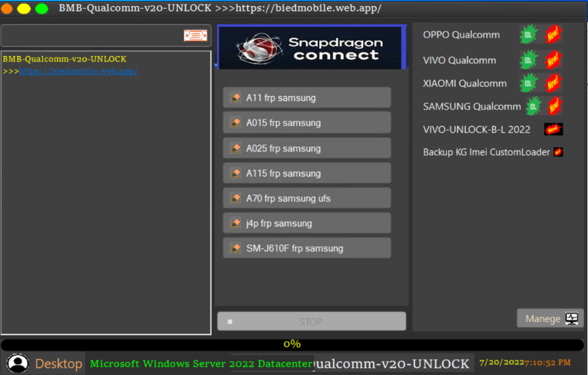Run A015 frp samsung operation
The width and height of the screenshot is (588, 375).
click(307, 123)
